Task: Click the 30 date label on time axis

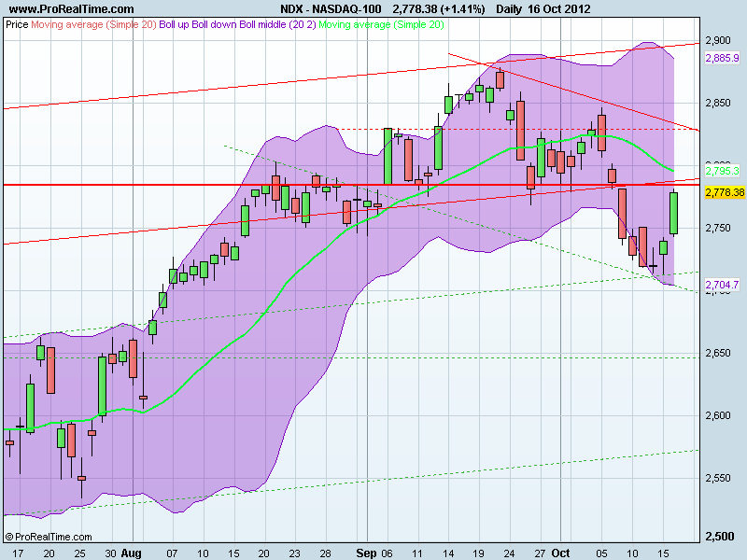Action: coord(110,553)
